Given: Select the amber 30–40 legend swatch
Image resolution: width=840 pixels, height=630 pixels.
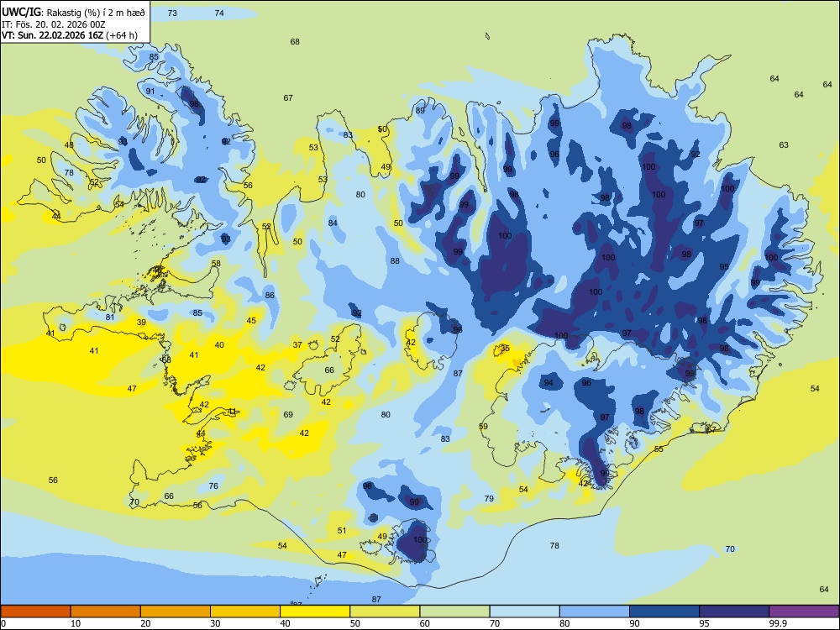Looking at the screenshot, I should tap(245, 612).
